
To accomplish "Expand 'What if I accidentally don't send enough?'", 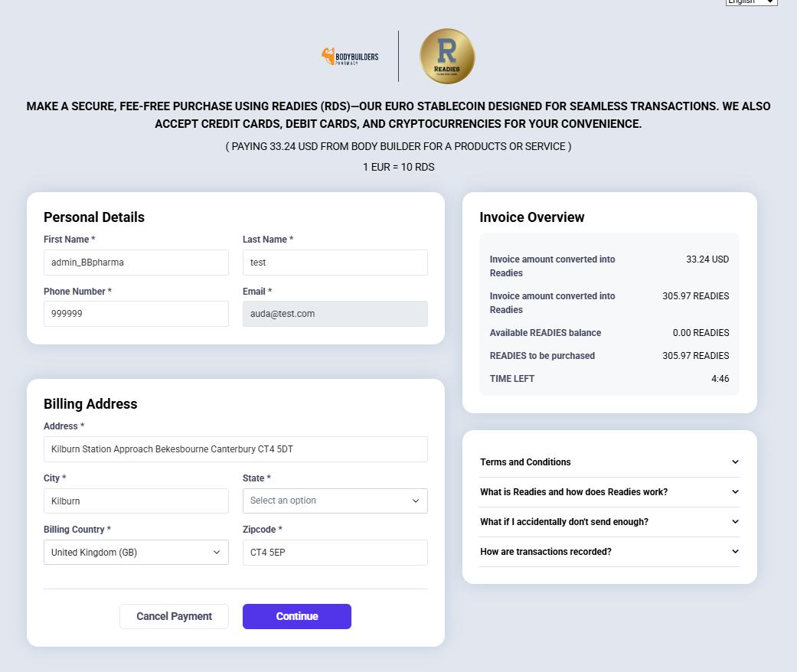I will 609,522.
